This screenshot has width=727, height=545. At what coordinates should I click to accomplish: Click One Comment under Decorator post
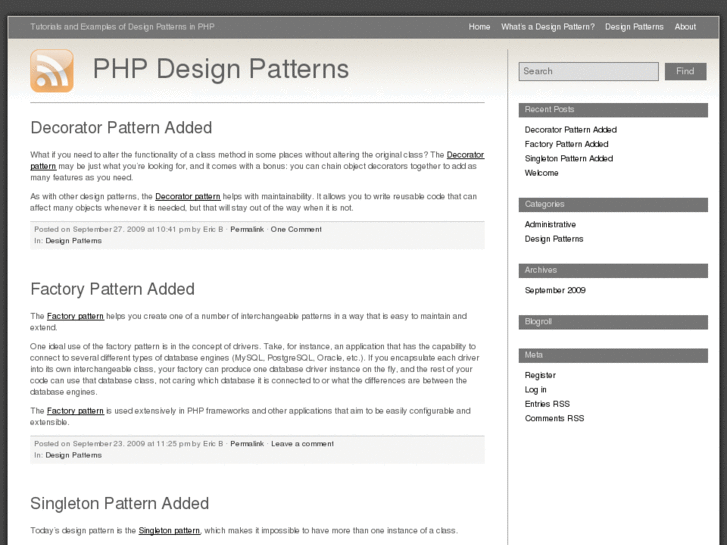coord(296,229)
